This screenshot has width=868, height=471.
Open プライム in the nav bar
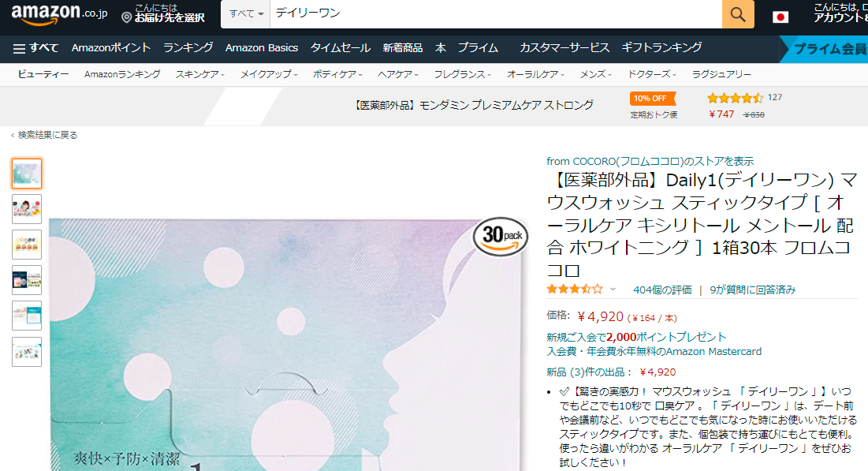[478, 48]
